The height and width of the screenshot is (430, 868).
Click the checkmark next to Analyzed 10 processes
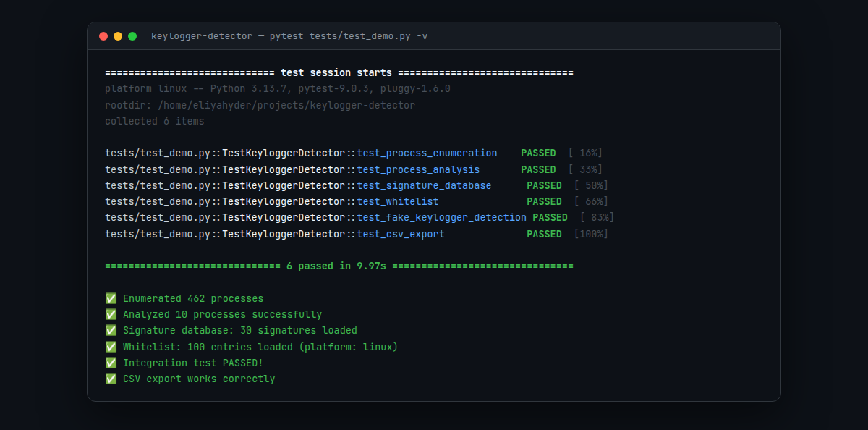(111, 314)
